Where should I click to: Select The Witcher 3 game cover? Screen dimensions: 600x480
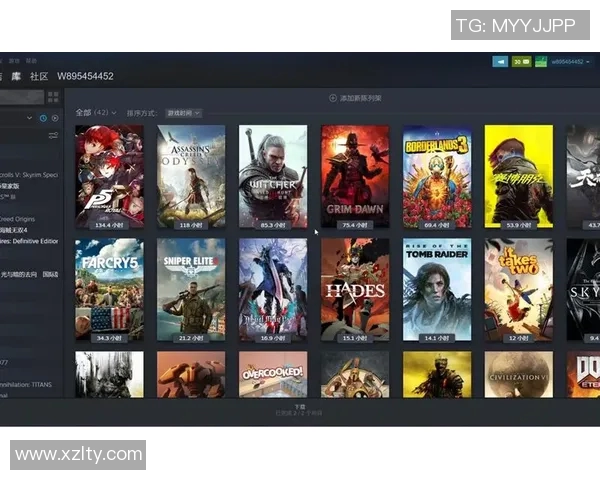[x=273, y=176]
